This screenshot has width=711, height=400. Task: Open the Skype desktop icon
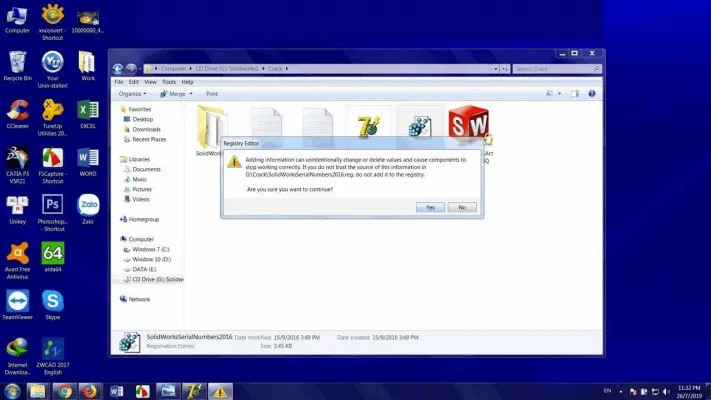pos(52,302)
